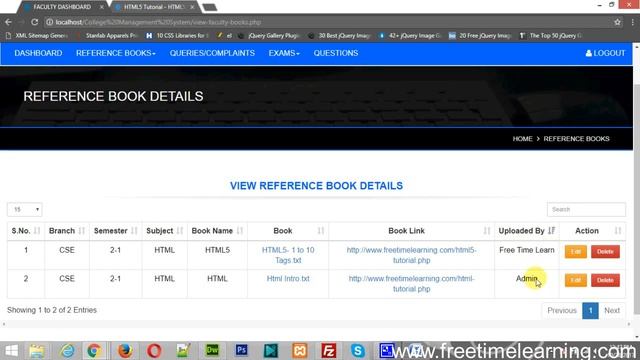Open XAMPP from the taskbar
The image size is (640, 360).
[x=300, y=351]
